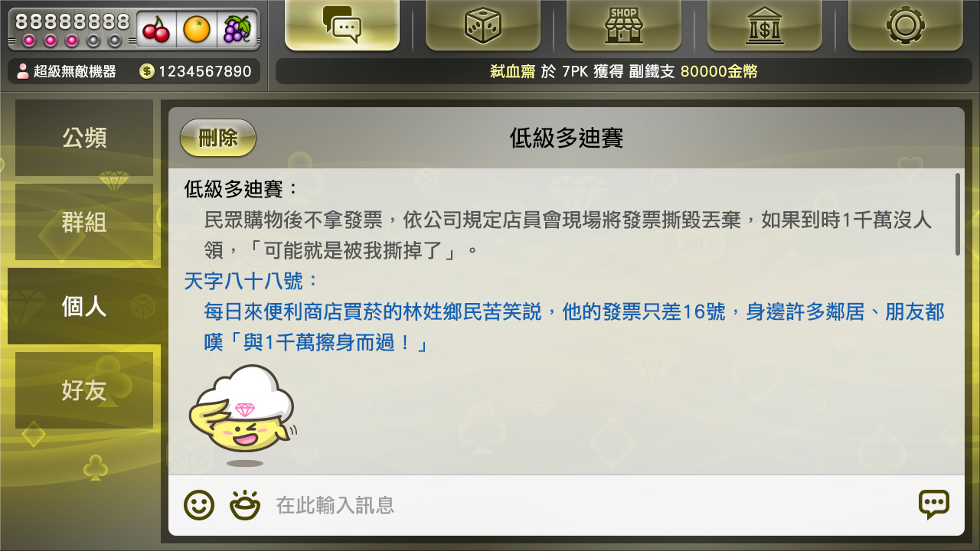
Task: Switch to the 群組 group tab
Action: coord(84,222)
